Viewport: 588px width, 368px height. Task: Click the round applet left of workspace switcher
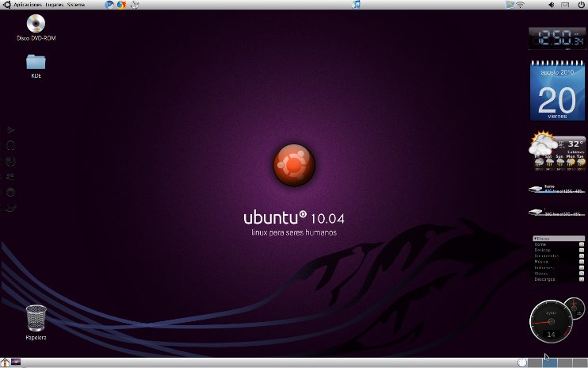[522, 362]
